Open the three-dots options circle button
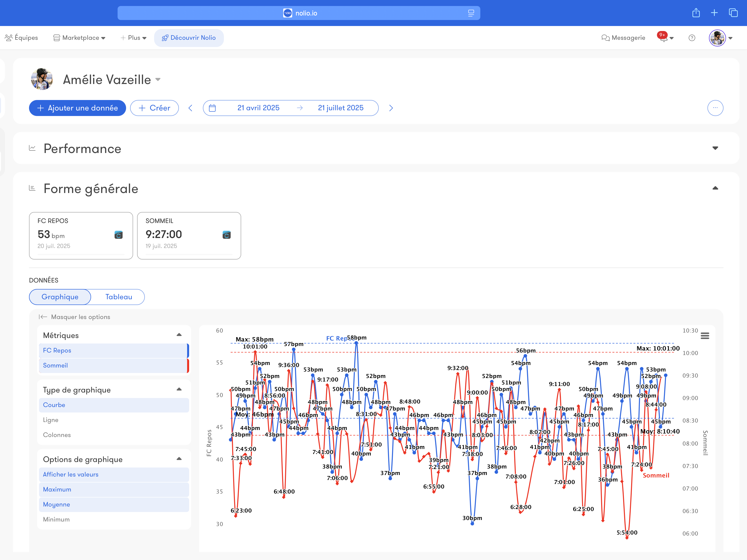Viewport: 747px width, 560px height. click(x=715, y=108)
